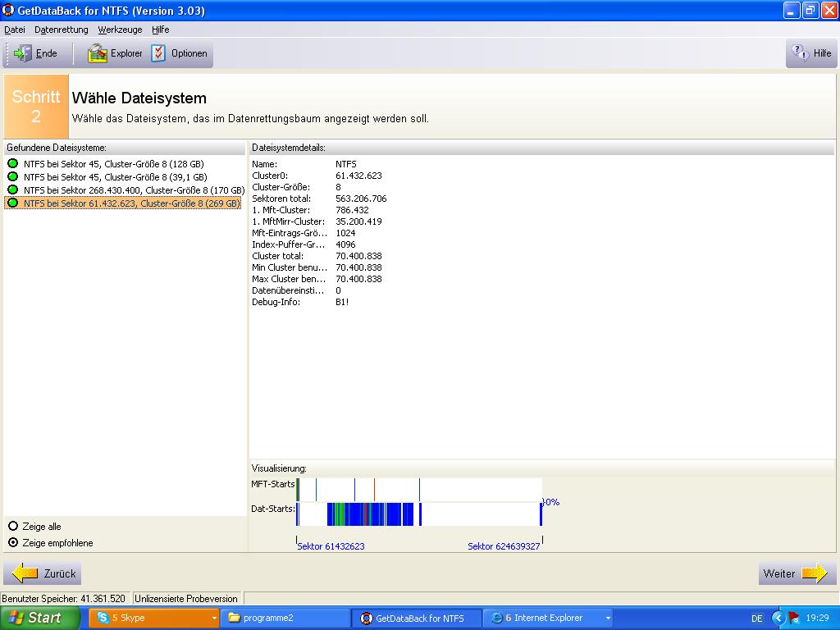Screen dimensions: 840x630
Task: Click the yellow Weiter arrow icon
Action: coord(815,573)
